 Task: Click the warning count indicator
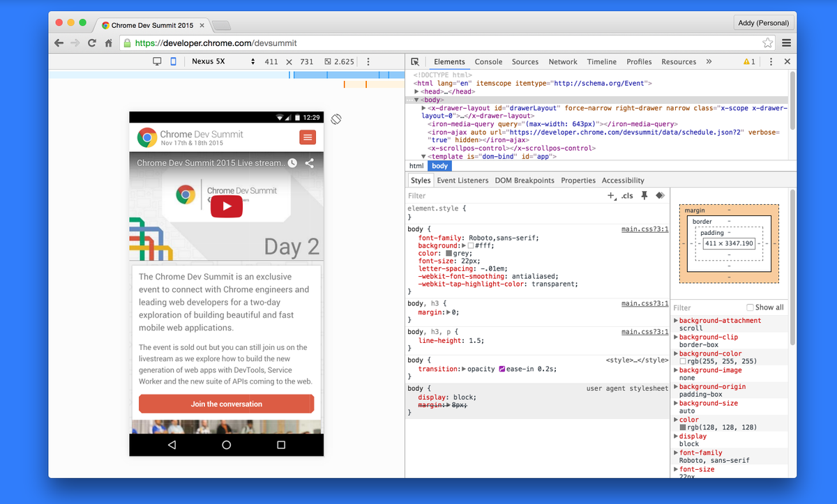[x=749, y=61]
